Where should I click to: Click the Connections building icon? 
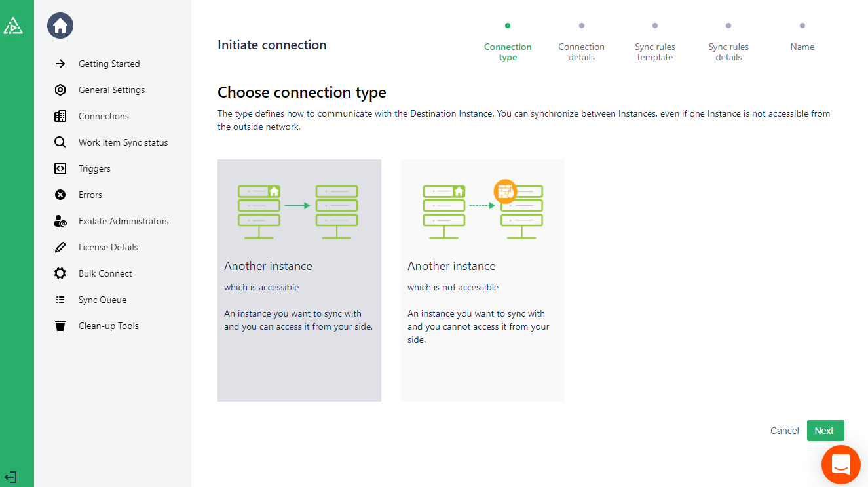[x=60, y=116]
